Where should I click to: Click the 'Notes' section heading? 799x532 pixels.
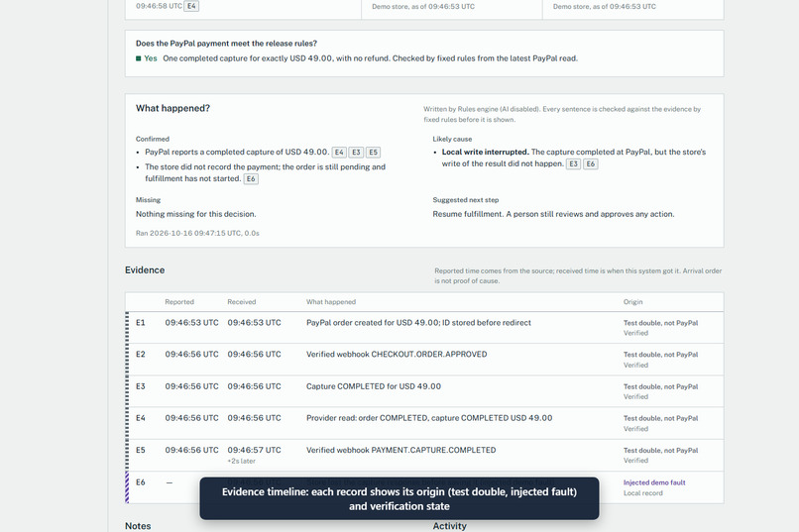click(x=138, y=526)
